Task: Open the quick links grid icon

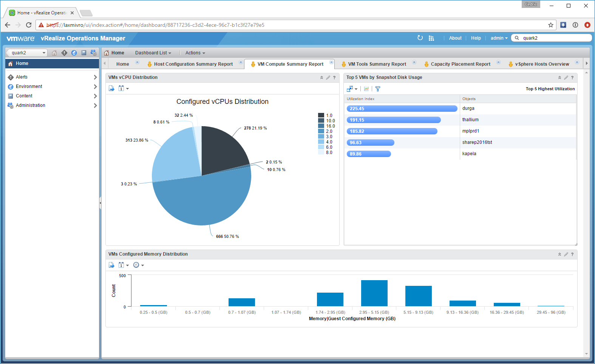Action: pos(431,38)
